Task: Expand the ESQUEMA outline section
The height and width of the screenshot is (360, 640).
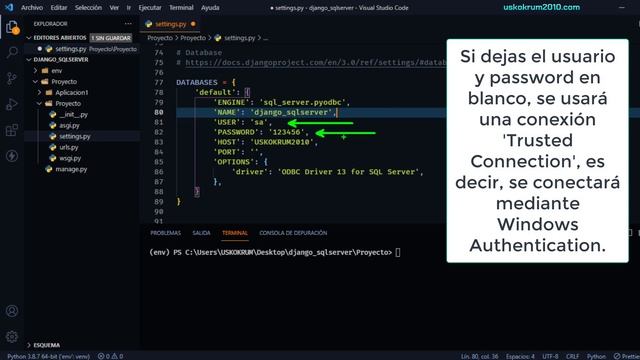Action: 47,345
